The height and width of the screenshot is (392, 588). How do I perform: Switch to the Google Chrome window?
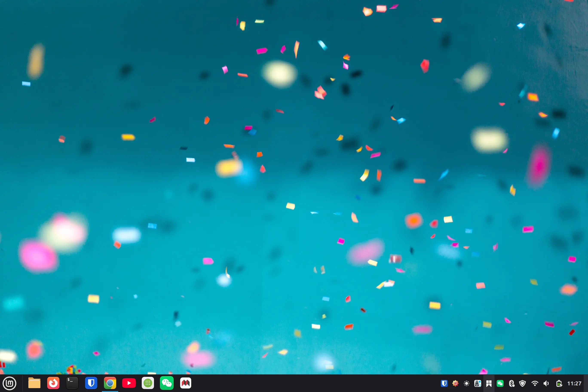click(110, 383)
